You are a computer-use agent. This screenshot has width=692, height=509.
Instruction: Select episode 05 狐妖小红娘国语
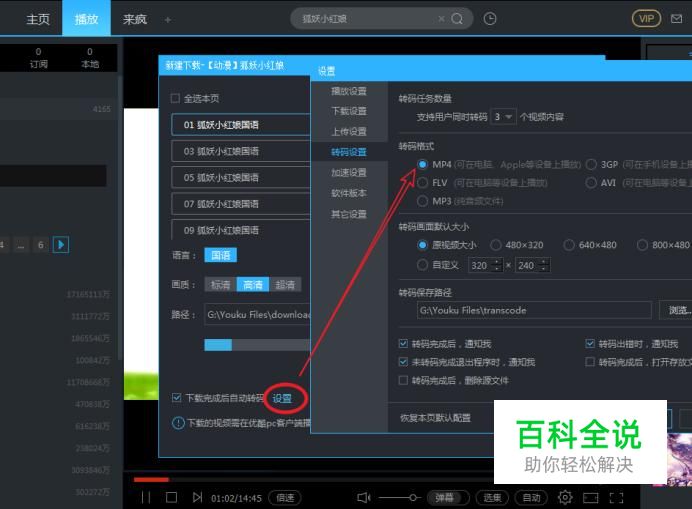pyautogui.click(x=241, y=177)
